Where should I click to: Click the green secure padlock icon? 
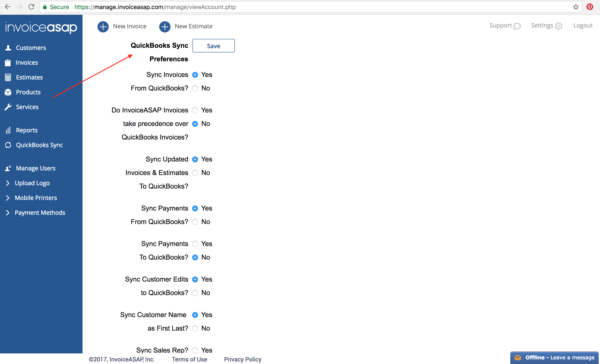click(45, 7)
